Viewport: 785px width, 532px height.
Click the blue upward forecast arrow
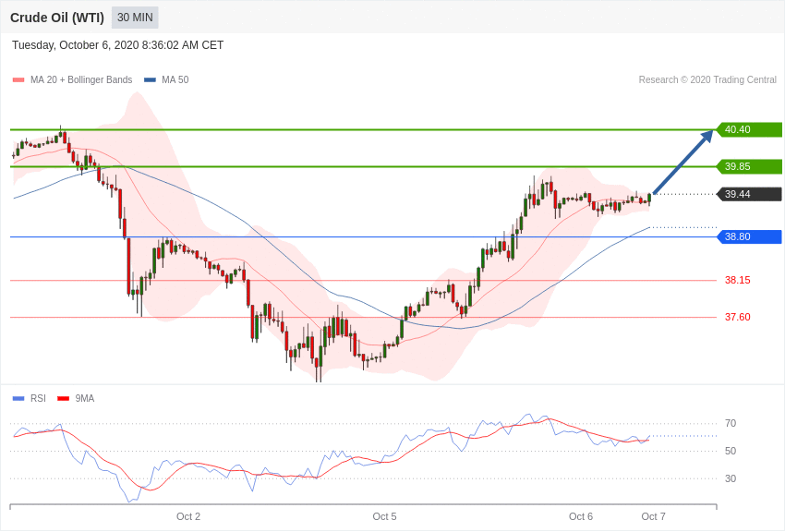click(x=683, y=162)
